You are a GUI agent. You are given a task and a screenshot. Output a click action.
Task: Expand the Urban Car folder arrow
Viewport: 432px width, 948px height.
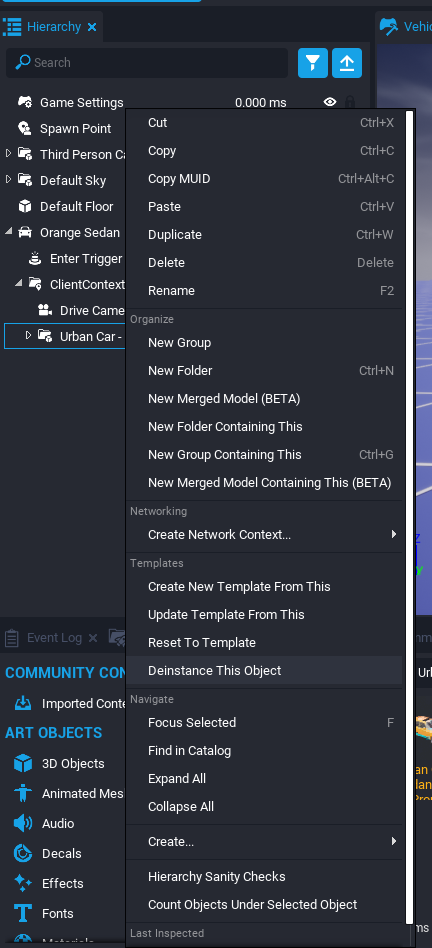click(28, 335)
